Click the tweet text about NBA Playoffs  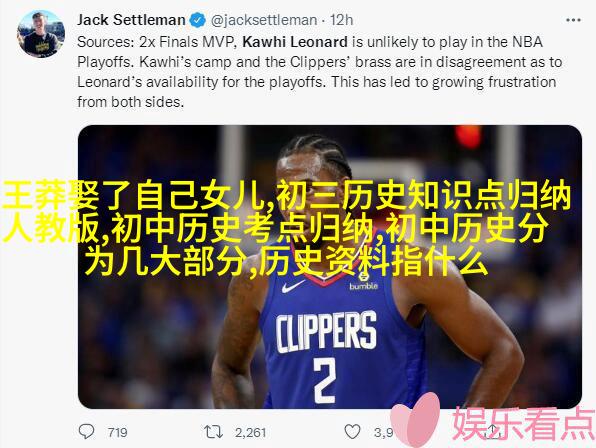click(319, 72)
